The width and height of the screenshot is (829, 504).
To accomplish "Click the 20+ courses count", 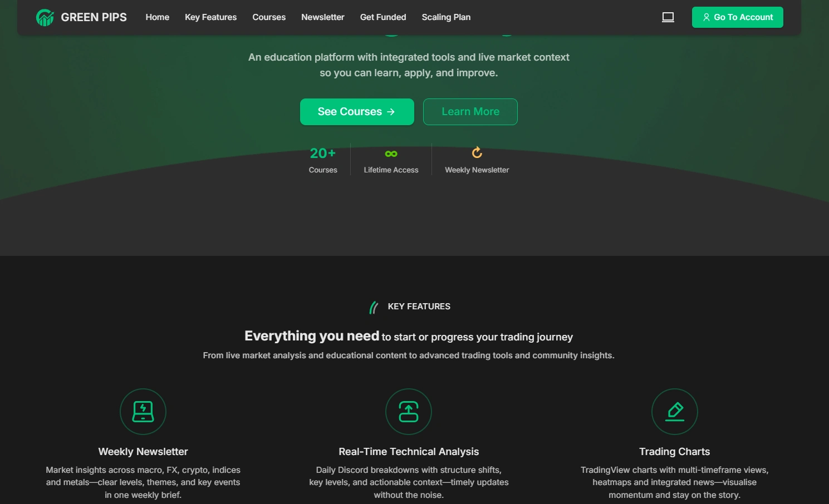I will (x=323, y=153).
